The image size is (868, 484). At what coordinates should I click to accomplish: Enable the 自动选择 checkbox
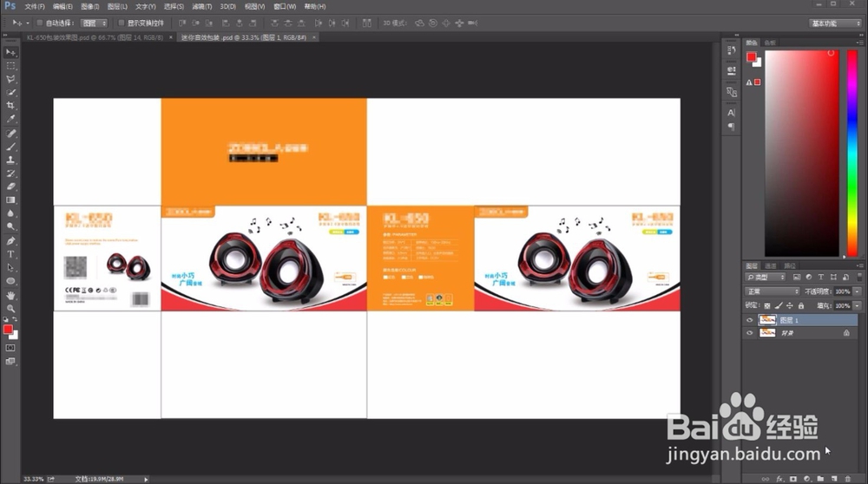pos(39,23)
